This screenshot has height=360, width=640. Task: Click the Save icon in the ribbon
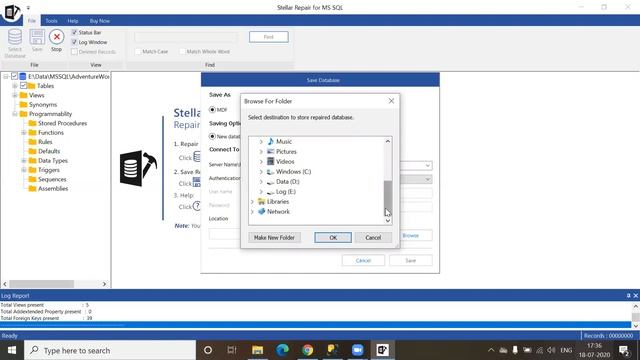click(x=37, y=37)
